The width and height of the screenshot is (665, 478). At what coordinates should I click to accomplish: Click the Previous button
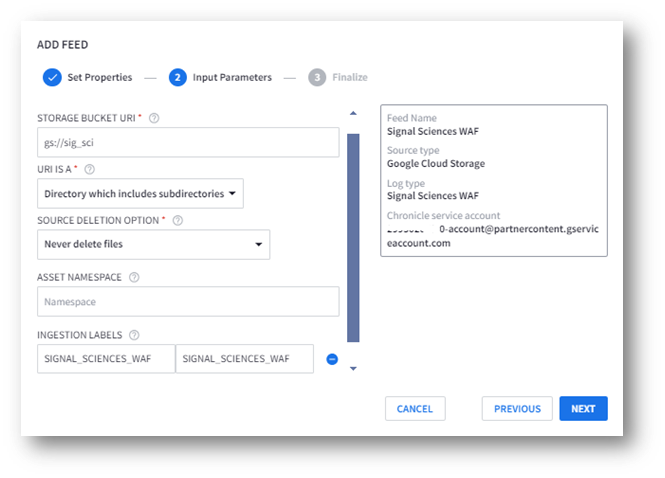coord(517,408)
